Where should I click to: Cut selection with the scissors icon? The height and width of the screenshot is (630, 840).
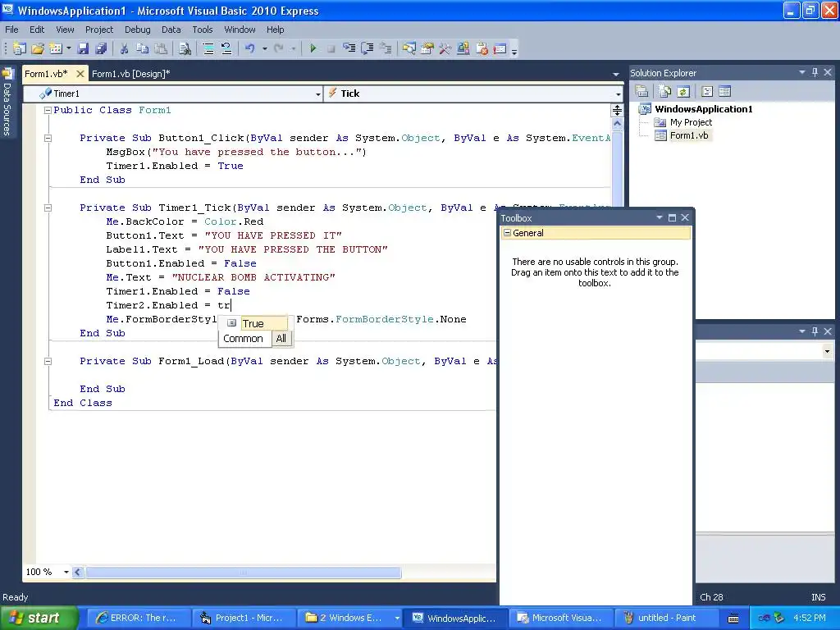pos(125,48)
